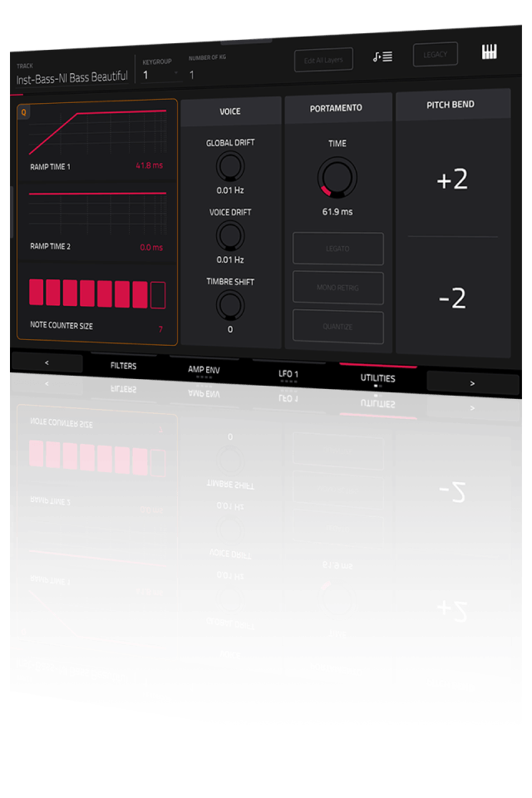Toggle the Legato option

[x=337, y=249]
